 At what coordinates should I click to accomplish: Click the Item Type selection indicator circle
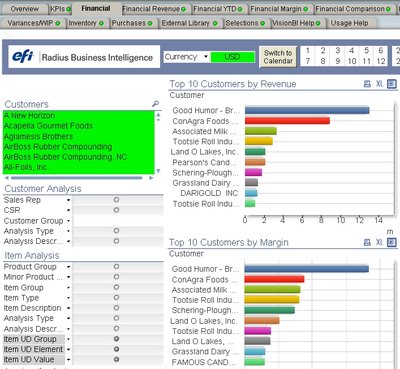pos(116,297)
